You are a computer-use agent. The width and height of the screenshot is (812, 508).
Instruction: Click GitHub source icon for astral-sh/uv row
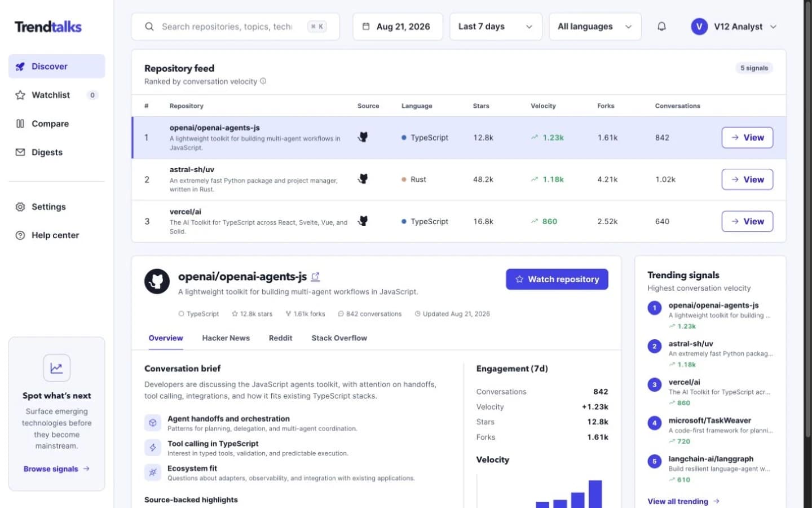(363, 179)
